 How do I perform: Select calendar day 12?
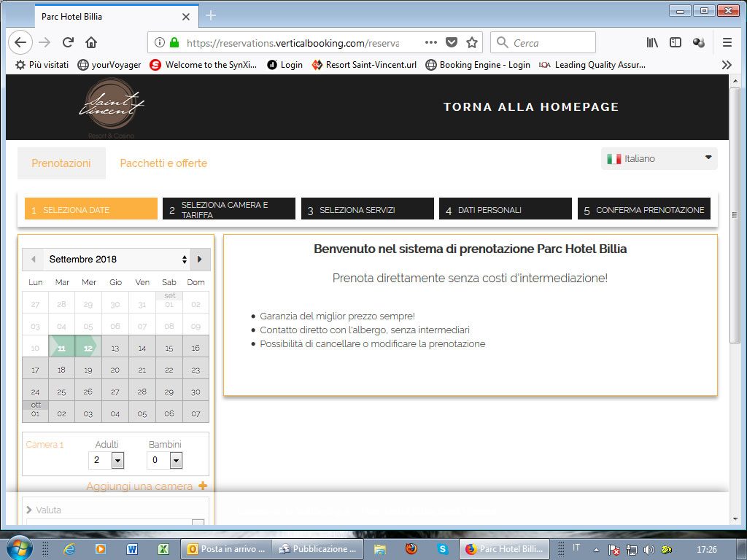point(88,347)
